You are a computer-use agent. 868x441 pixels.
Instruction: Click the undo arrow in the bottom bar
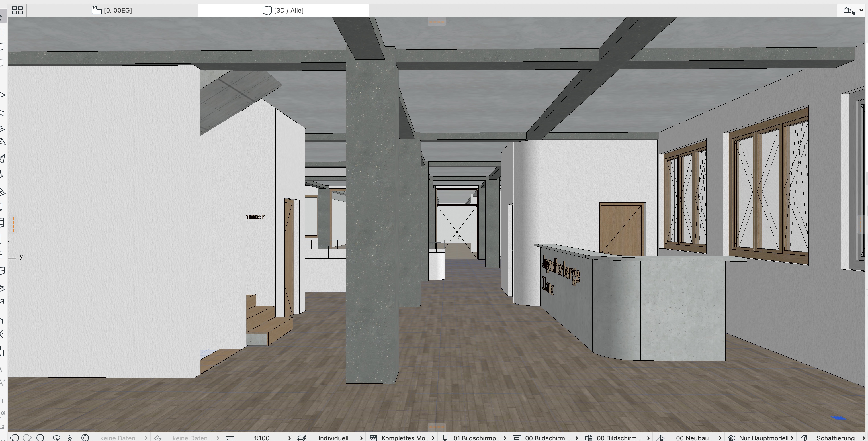click(14, 438)
